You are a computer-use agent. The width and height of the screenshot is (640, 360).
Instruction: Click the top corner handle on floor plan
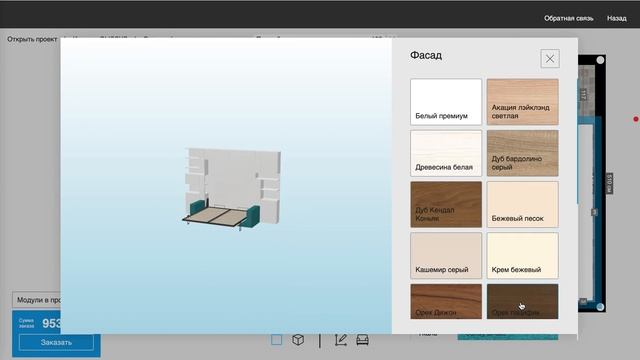click(600, 60)
